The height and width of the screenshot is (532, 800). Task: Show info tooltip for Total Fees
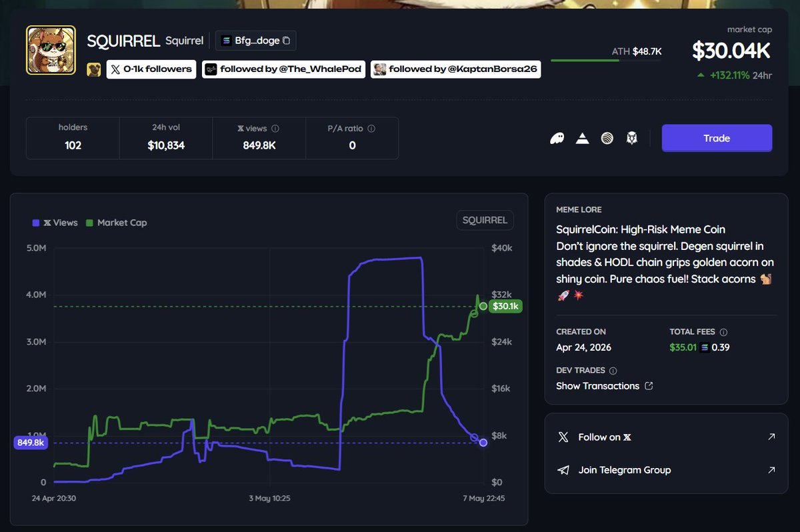coord(723,331)
